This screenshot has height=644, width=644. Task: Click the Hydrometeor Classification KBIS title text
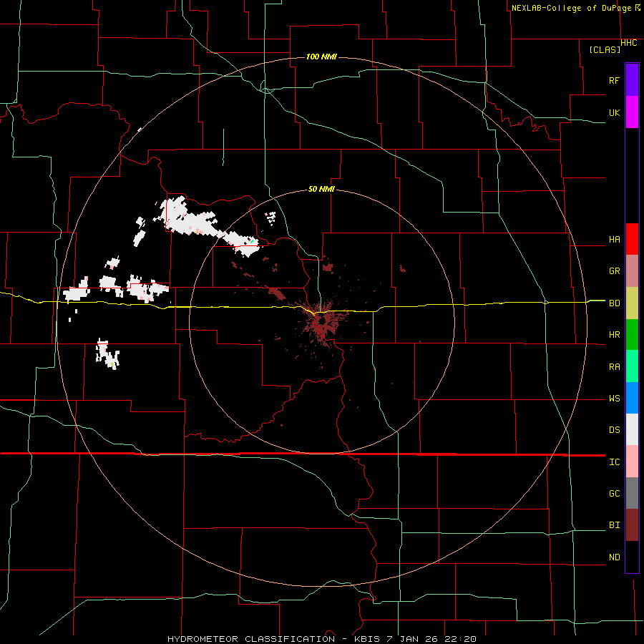coord(322,639)
